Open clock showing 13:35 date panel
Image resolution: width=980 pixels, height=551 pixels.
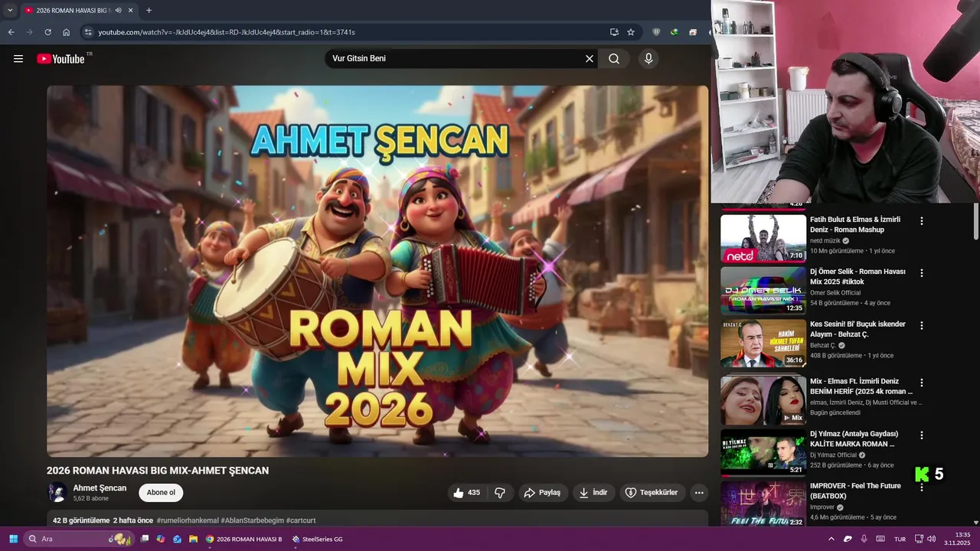click(x=957, y=539)
